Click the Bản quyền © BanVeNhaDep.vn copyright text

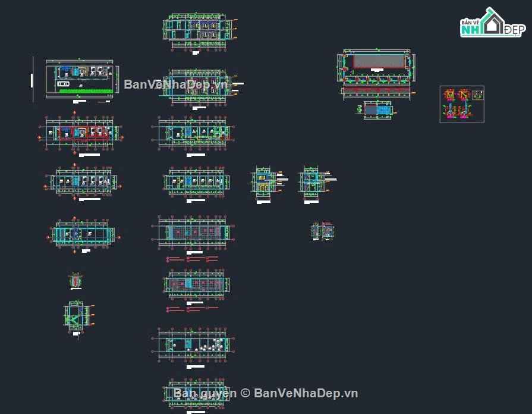click(266, 393)
